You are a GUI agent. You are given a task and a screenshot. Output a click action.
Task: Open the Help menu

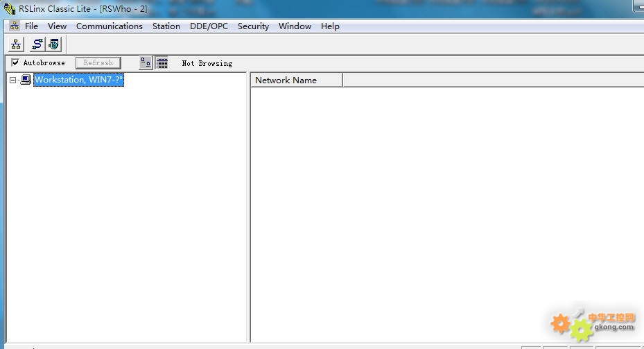330,26
